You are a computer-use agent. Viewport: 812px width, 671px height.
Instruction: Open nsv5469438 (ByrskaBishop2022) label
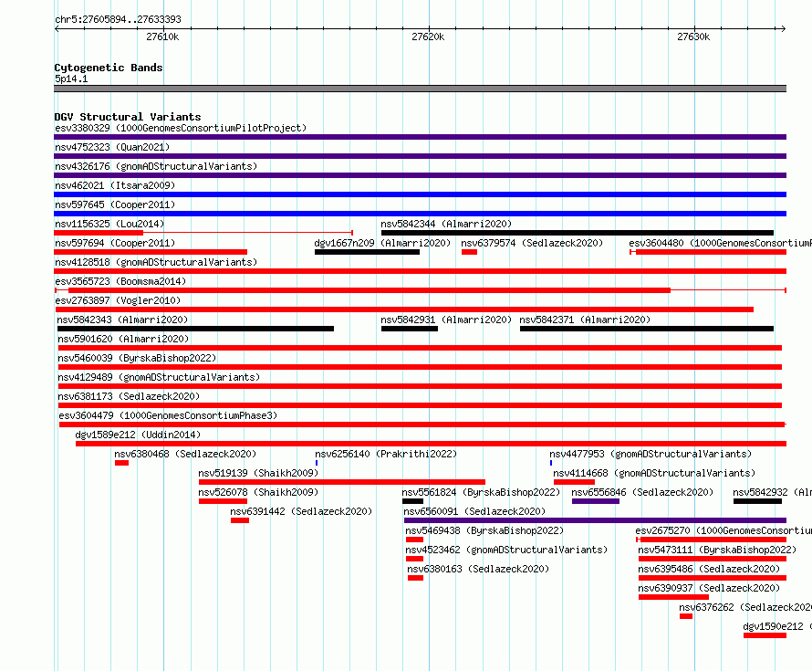coord(484,530)
